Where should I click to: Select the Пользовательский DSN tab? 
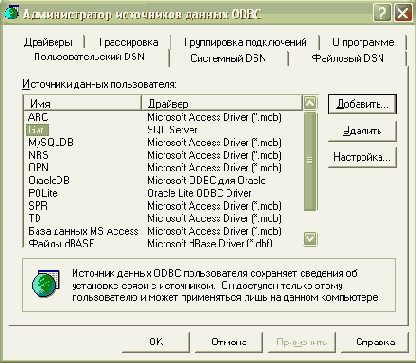coord(89,57)
